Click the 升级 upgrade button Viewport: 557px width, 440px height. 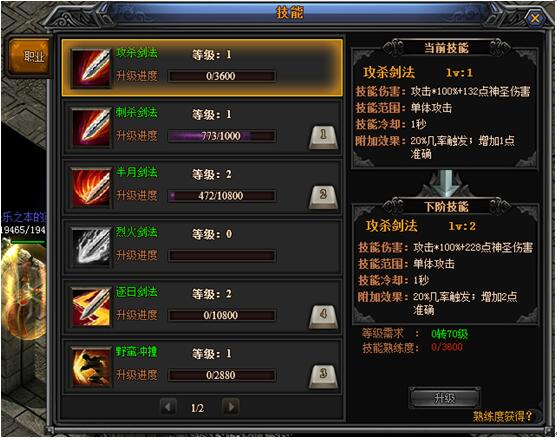pos(444,398)
